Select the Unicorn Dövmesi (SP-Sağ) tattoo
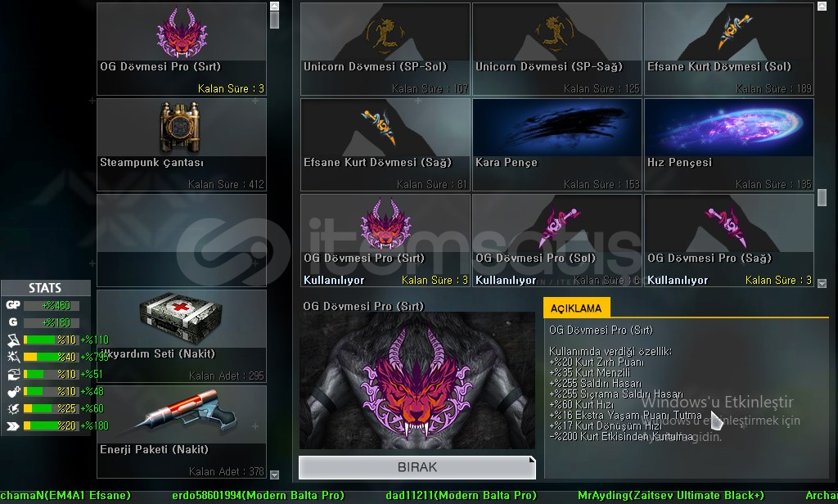Viewport: 838px width, 504px height. pyautogui.click(x=556, y=49)
